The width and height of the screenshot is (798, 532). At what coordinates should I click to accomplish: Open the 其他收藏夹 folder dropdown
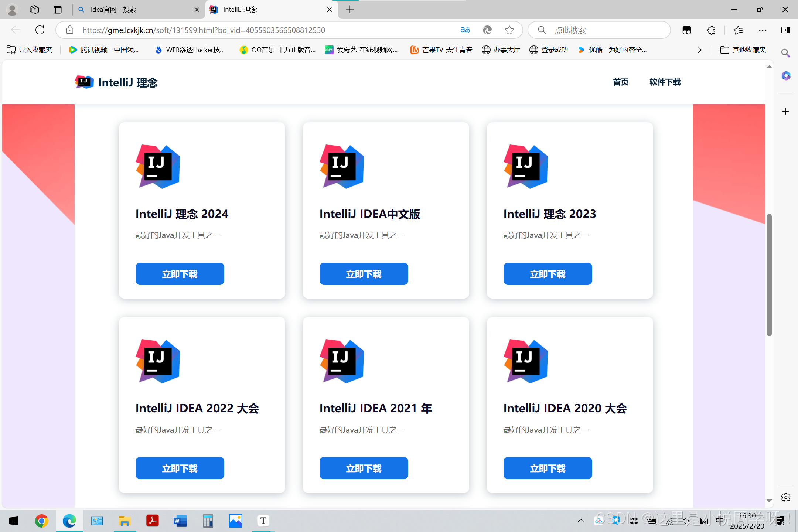[743, 50]
